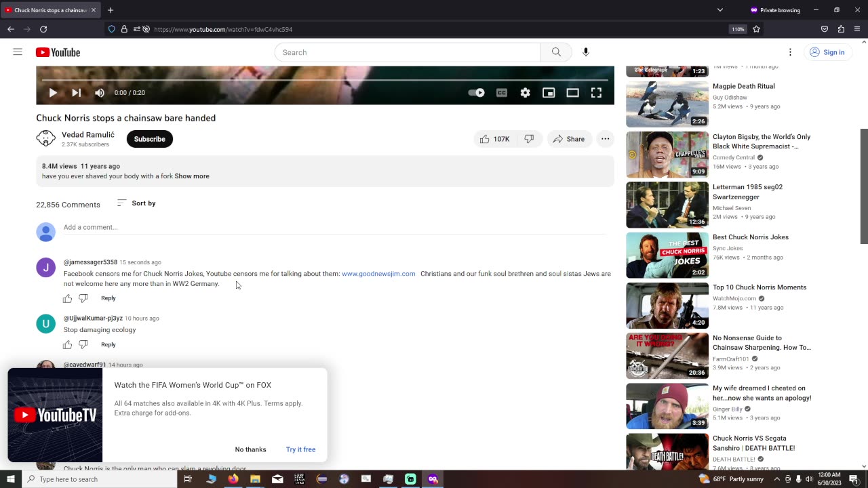The width and height of the screenshot is (868, 488).
Task: Dislike the Chuck Norris video
Action: [529, 139]
